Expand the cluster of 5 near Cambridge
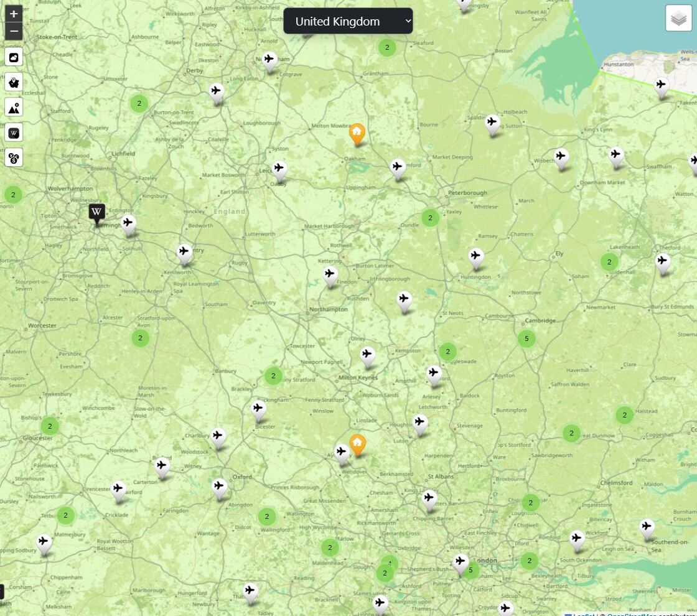 pos(526,338)
